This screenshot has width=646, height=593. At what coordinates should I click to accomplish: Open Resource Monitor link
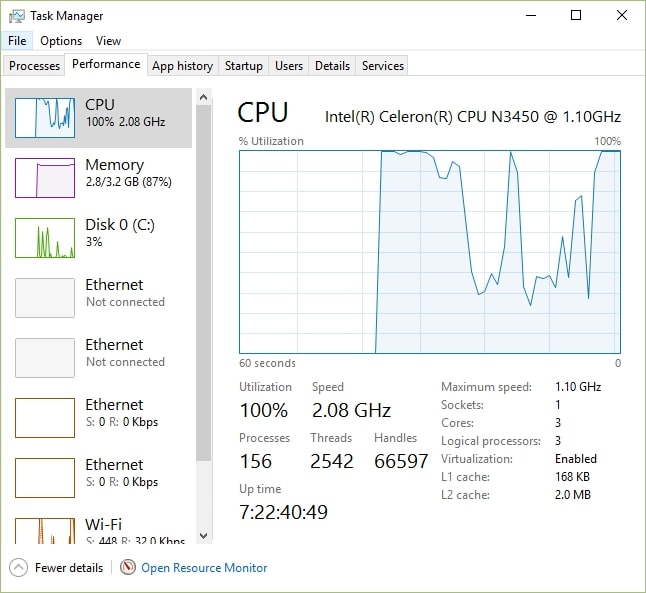204,568
